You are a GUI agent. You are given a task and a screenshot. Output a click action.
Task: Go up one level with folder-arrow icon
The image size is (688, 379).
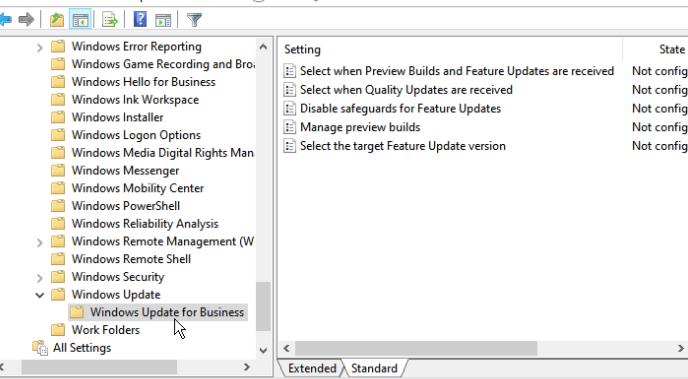57,20
